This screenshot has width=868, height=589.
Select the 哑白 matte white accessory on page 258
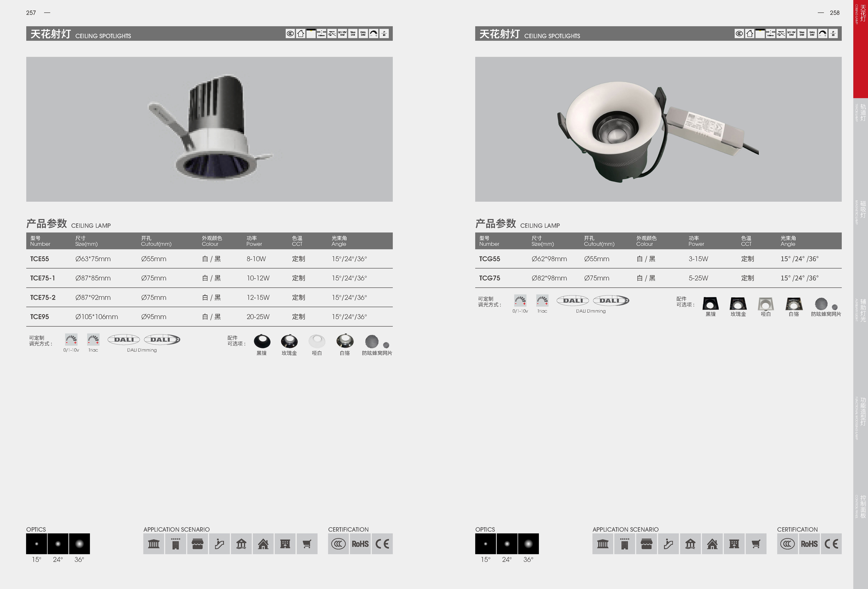pyautogui.click(x=765, y=304)
